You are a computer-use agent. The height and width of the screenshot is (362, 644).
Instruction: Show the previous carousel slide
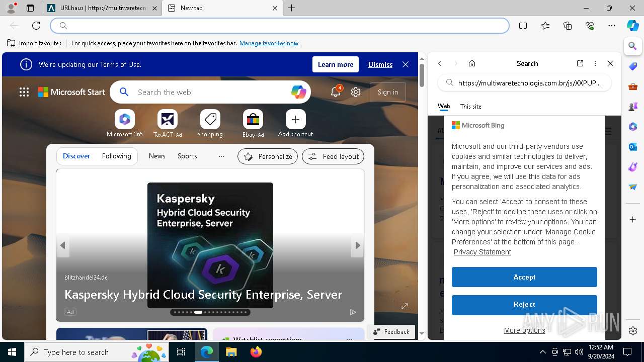(x=63, y=245)
